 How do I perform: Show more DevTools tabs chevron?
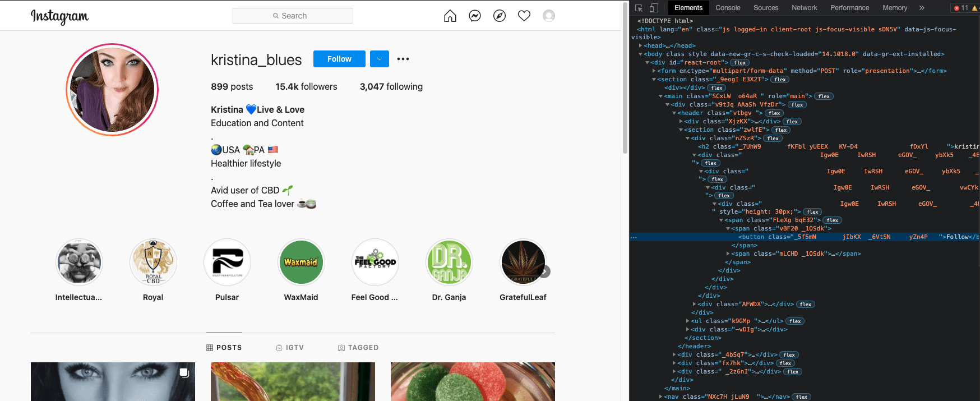(x=922, y=8)
